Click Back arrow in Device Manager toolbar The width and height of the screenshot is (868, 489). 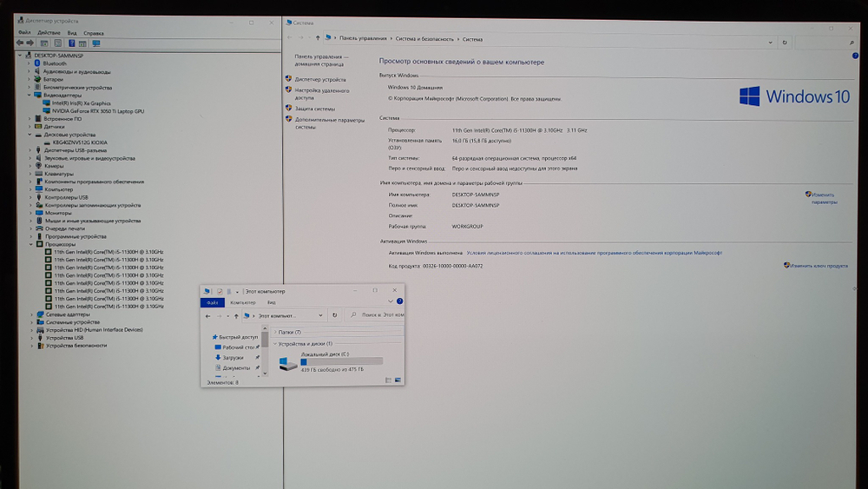coord(20,43)
